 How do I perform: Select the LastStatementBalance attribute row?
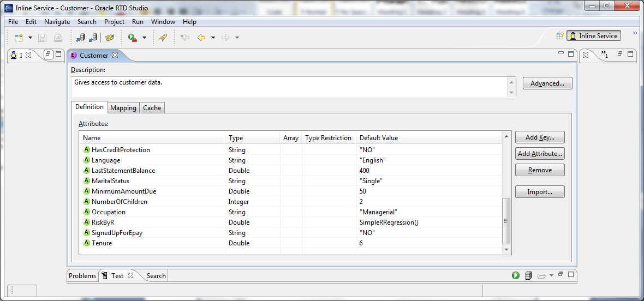(290, 171)
